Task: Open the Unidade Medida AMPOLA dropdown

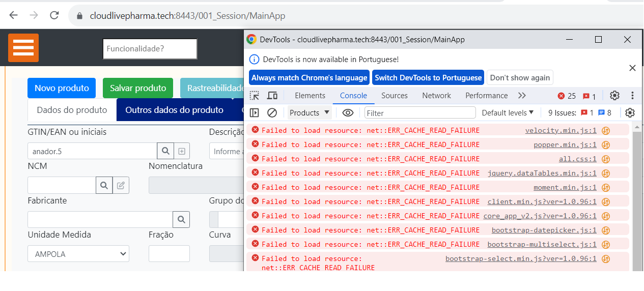Action: 78,254
